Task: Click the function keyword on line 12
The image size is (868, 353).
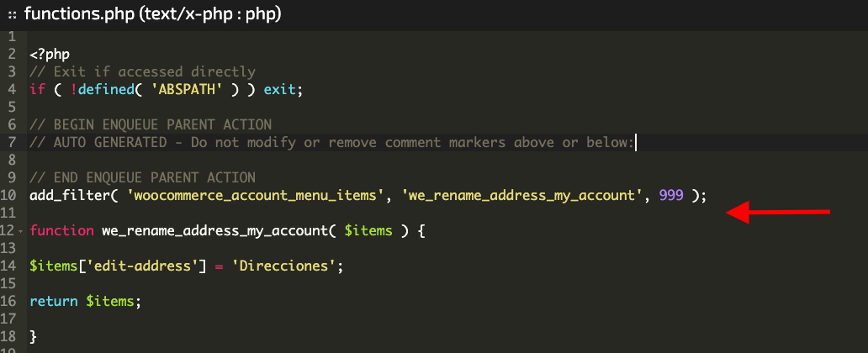Action: click(x=61, y=231)
